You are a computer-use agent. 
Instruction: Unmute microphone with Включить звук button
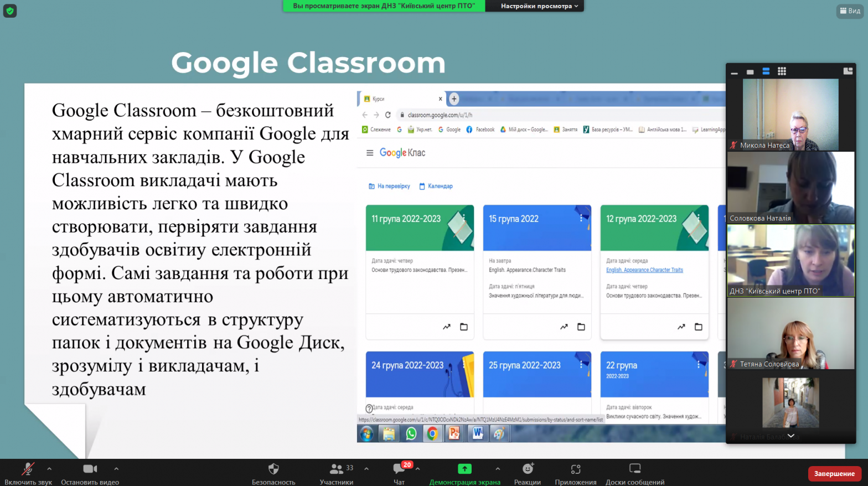(28, 474)
